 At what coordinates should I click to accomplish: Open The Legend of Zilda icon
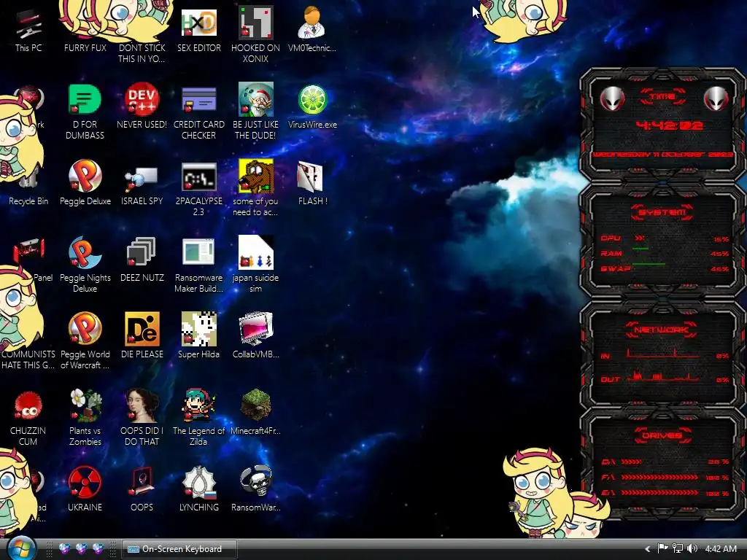tap(199, 418)
